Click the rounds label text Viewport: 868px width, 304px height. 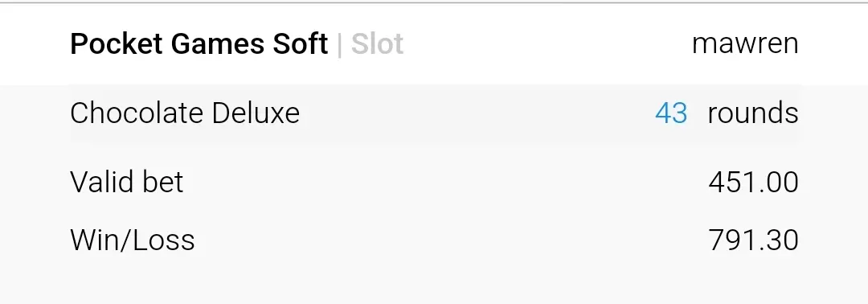[x=753, y=113]
